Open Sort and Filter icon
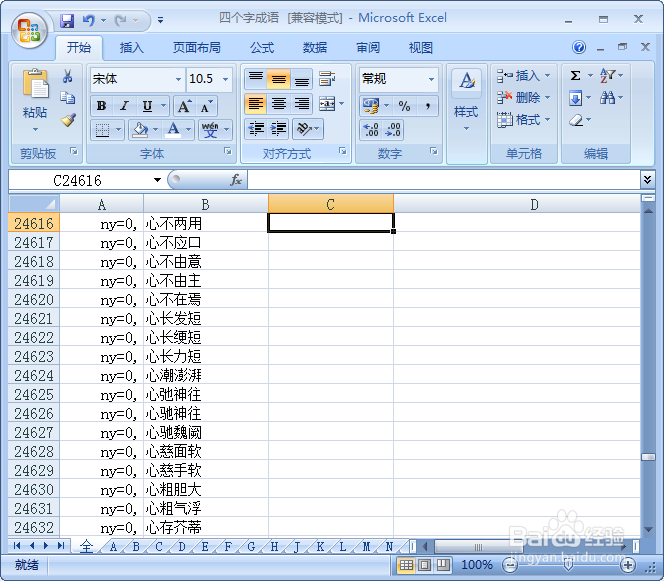This screenshot has height=581, width=664. (x=607, y=76)
